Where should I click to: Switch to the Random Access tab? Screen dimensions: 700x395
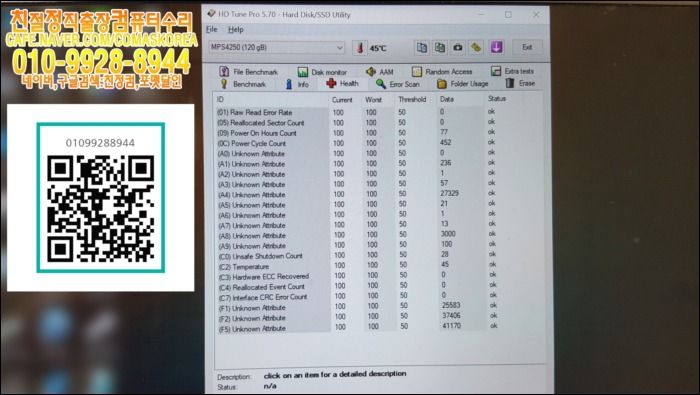tap(442, 71)
